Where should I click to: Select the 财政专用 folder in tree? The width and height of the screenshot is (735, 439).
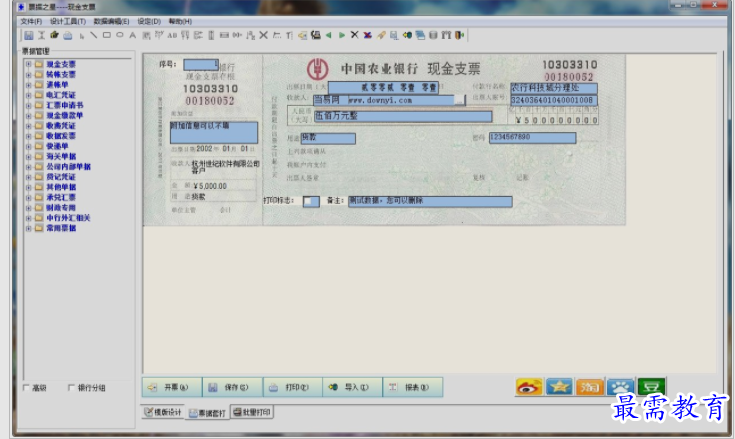tap(61, 208)
